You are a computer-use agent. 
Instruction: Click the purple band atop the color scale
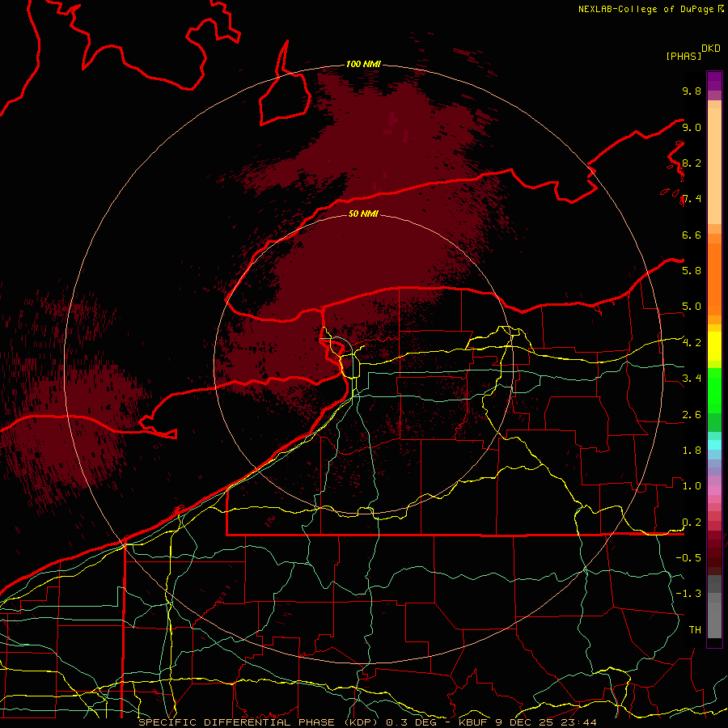pos(714,81)
